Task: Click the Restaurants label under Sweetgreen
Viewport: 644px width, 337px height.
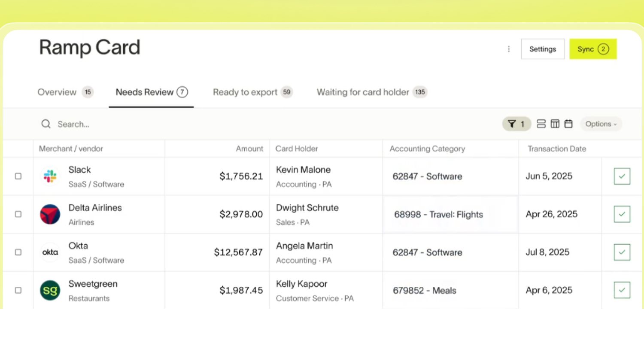Action: click(89, 298)
